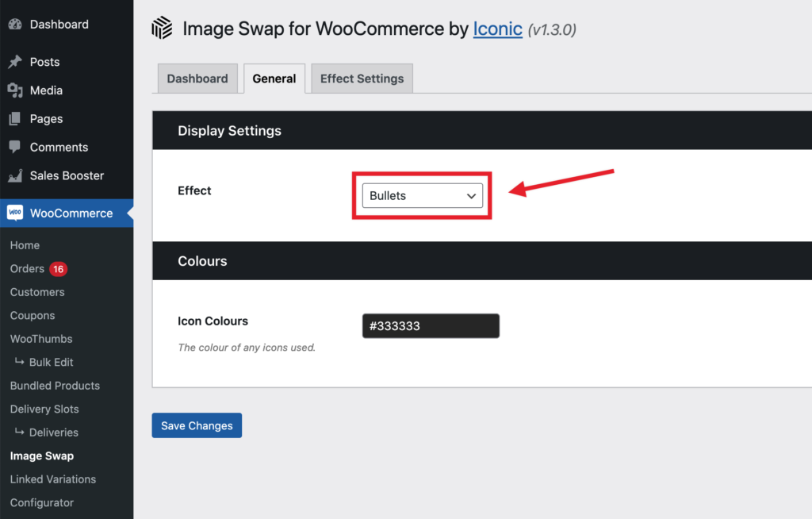
Task: Open the Customers menu item
Action: click(36, 292)
